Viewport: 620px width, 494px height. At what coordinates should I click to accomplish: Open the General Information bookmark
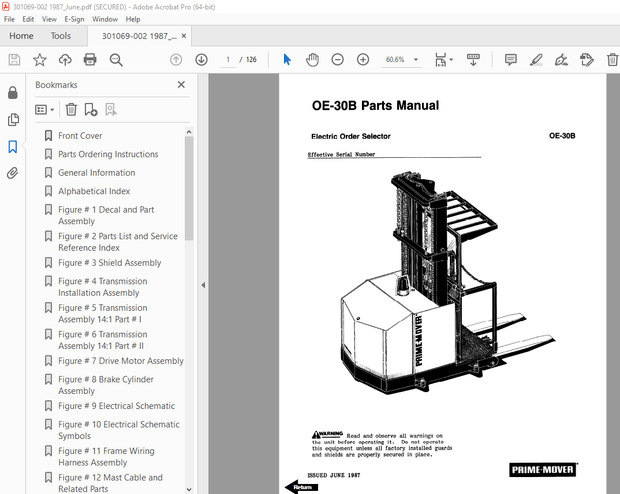pyautogui.click(x=96, y=173)
